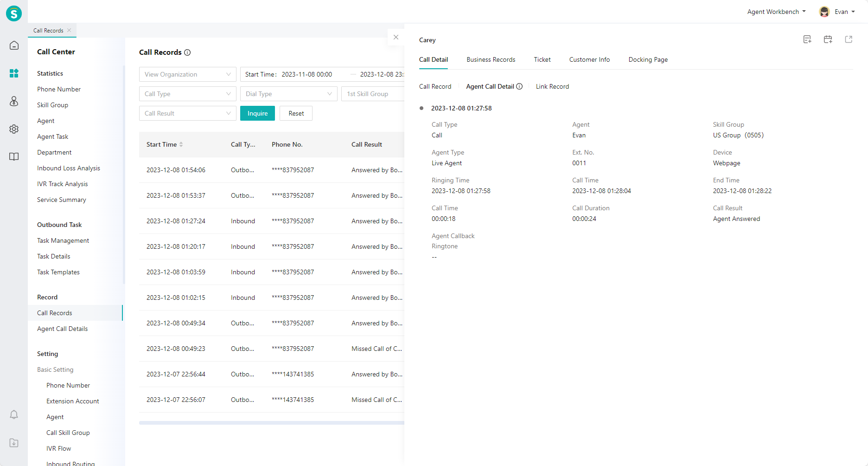The image size is (868, 466).
Task: Open the Home icon in left rail
Action: click(14, 45)
